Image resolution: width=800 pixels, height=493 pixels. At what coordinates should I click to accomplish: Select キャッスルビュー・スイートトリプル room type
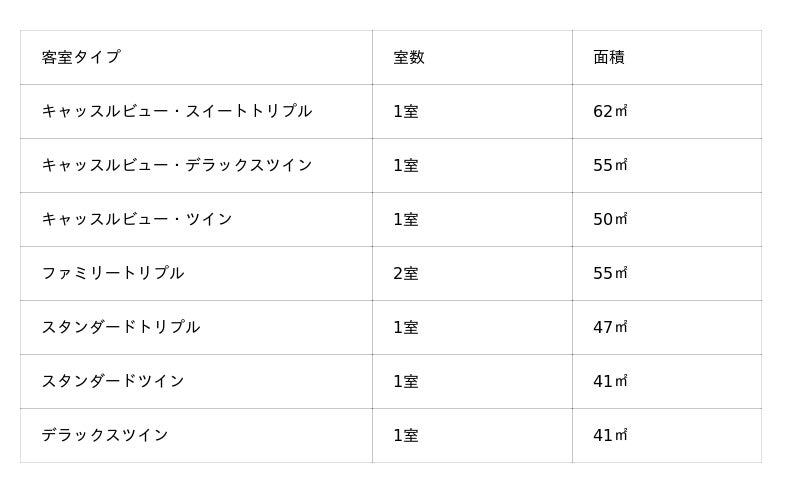(x=177, y=111)
